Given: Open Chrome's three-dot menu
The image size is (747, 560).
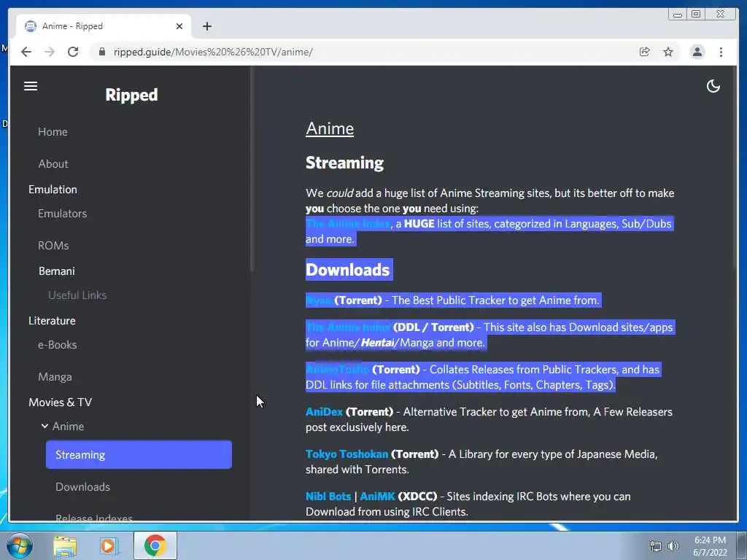Looking at the screenshot, I should 721,52.
